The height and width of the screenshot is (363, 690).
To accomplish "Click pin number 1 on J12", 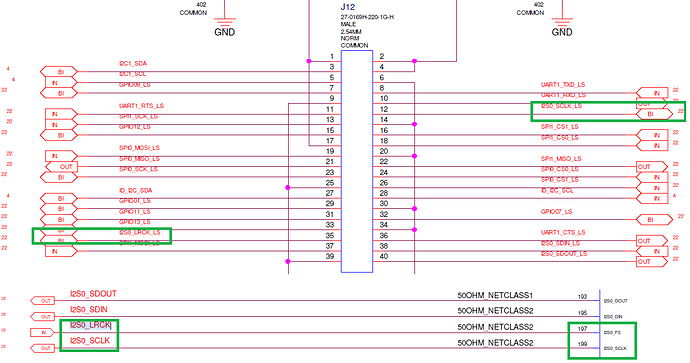I will (x=332, y=56).
